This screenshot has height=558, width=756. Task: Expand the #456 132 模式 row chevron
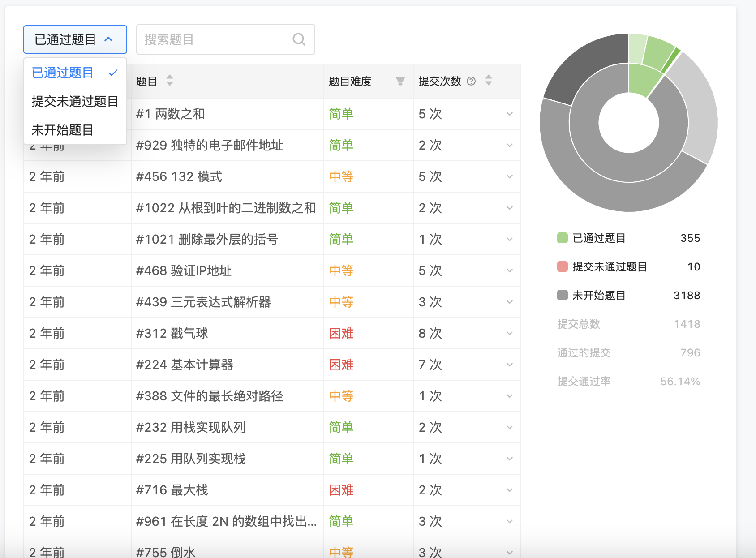click(510, 176)
